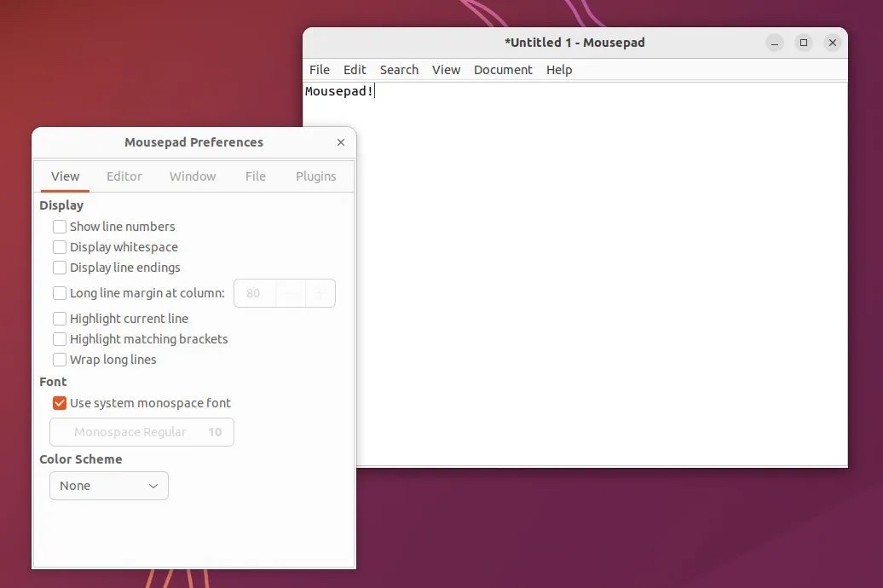Increment the line margin column value
The width and height of the screenshot is (883, 588).
pyautogui.click(x=320, y=293)
